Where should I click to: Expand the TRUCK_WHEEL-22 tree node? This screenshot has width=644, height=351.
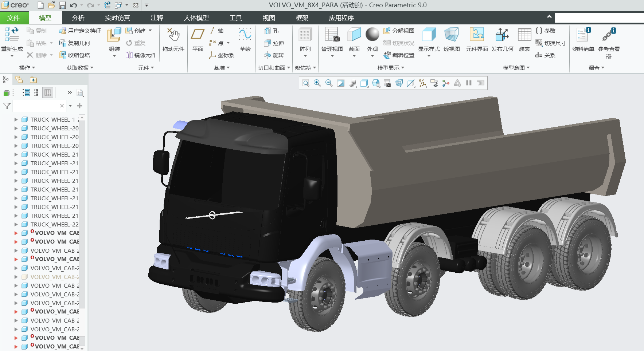[16, 224]
